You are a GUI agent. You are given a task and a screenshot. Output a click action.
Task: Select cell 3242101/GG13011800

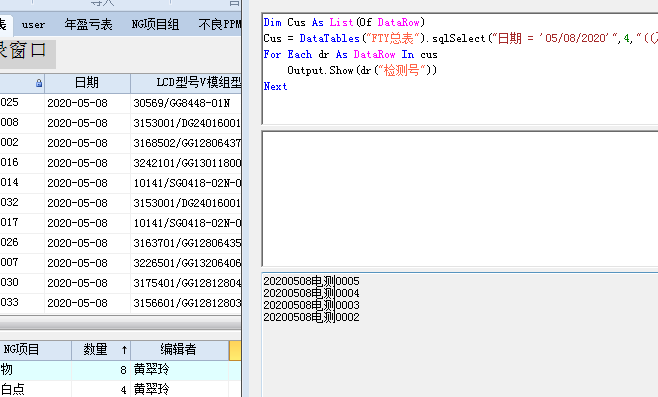click(x=186, y=163)
